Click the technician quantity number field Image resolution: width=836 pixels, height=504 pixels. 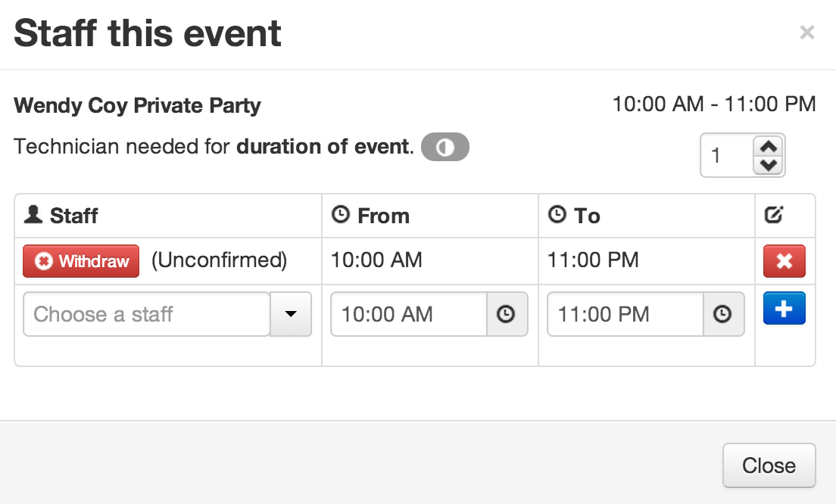point(725,155)
